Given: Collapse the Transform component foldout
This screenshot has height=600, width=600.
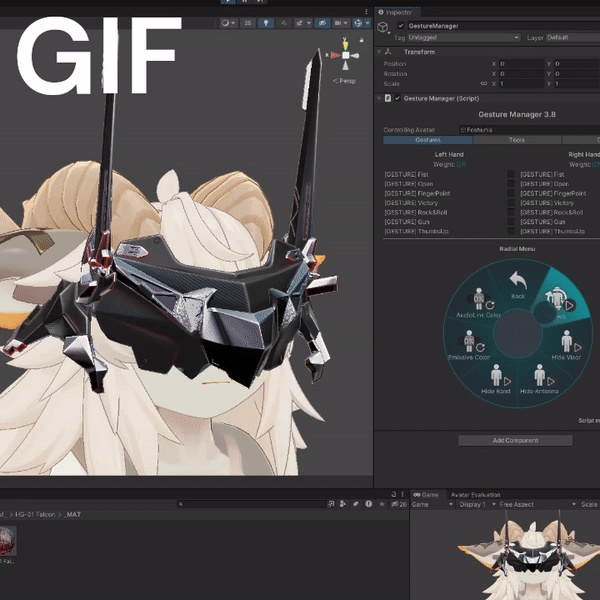Looking at the screenshot, I should point(379,52).
